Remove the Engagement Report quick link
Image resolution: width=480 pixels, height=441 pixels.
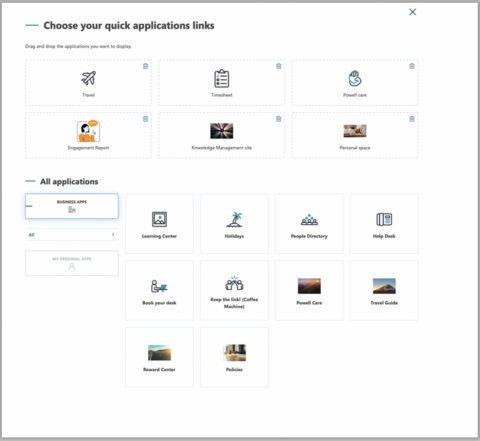coord(145,119)
